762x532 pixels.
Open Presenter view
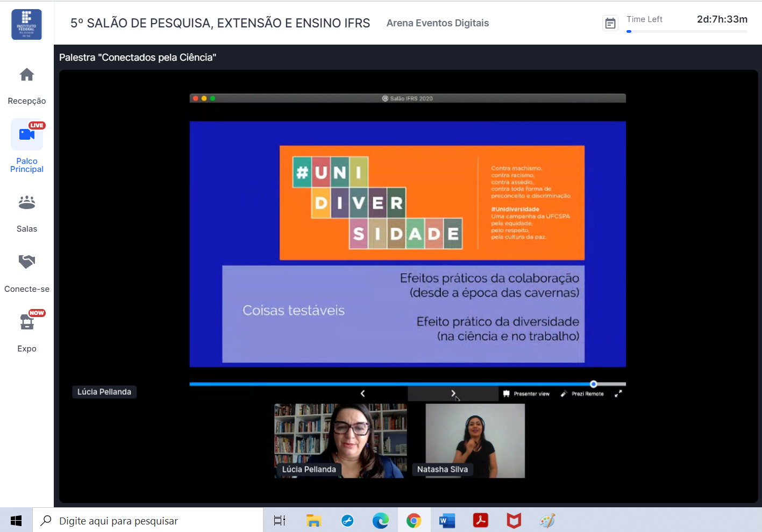pyautogui.click(x=526, y=394)
